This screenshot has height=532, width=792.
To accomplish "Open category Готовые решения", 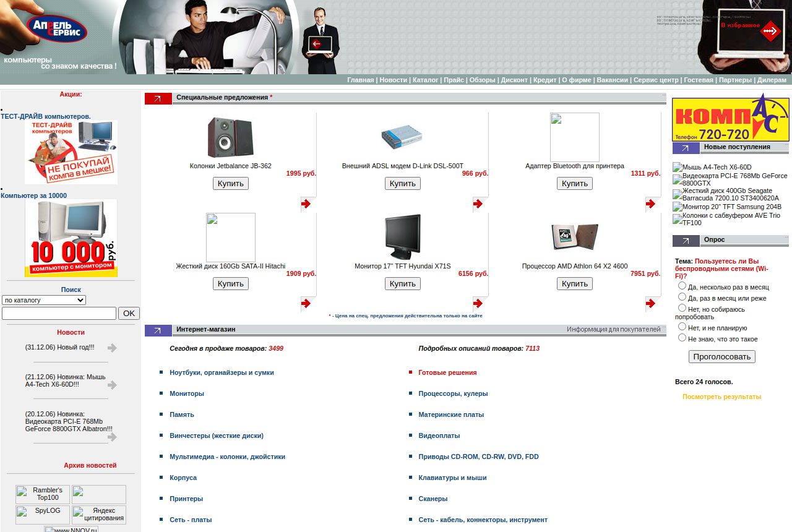I will click(x=447, y=372).
